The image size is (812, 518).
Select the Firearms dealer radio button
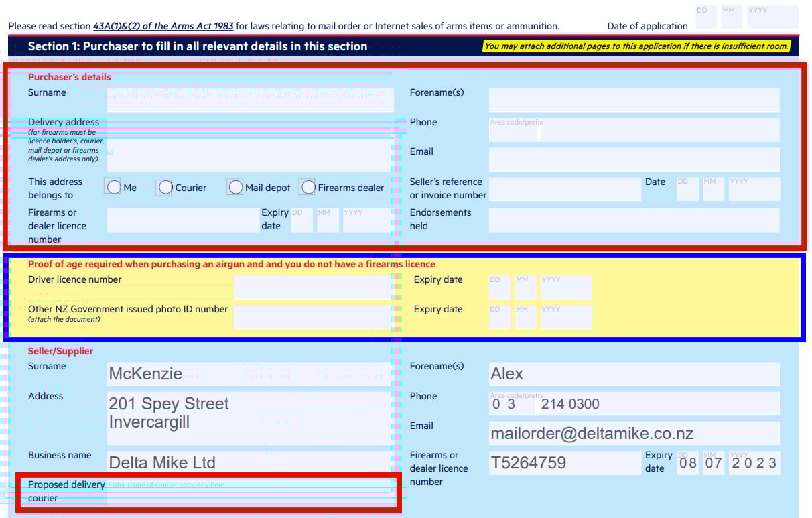(308, 186)
